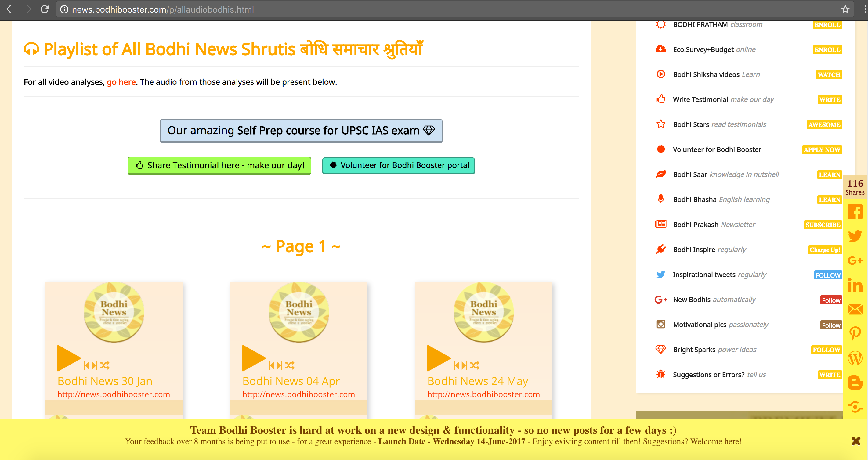This screenshot has height=460, width=868.
Task: Click FOLLOW for Inspirational tweets
Action: (x=828, y=275)
